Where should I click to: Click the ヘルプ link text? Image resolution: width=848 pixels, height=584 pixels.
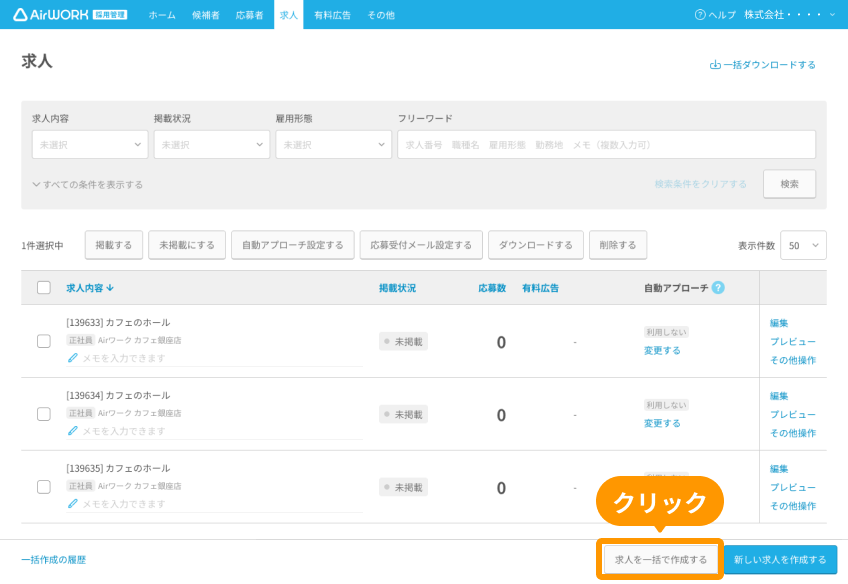[x=722, y=15]
